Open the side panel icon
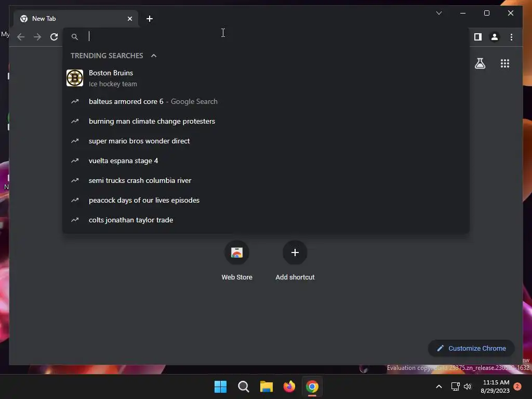532x399 pixels. [478, 37]
